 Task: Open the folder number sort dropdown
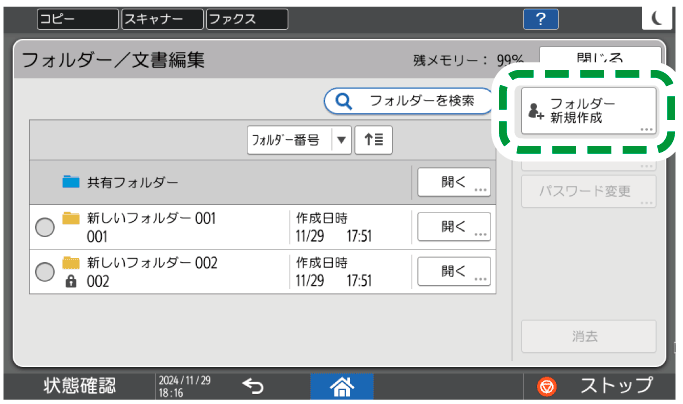[299, 140]
